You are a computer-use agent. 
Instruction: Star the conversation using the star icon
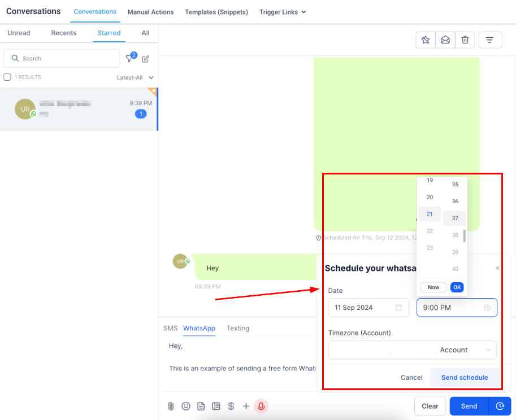coord(426,40)
